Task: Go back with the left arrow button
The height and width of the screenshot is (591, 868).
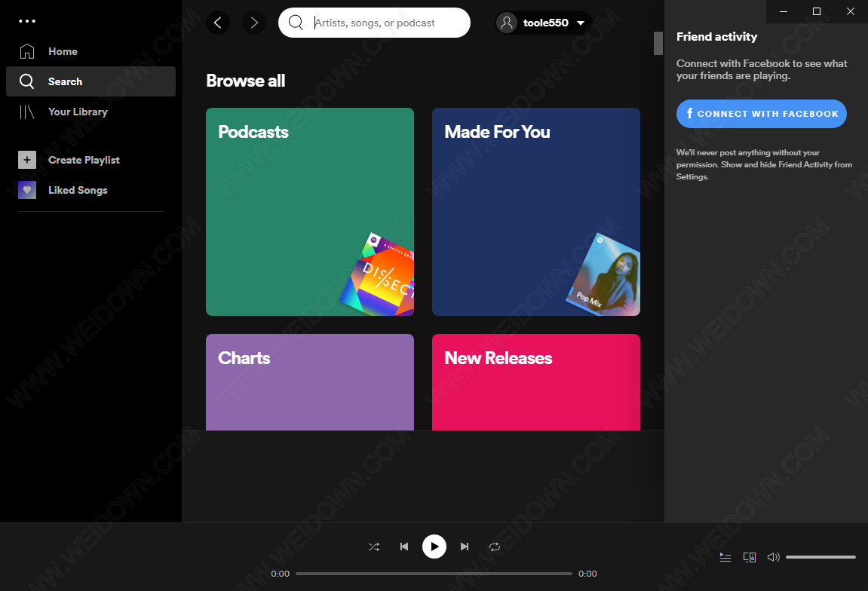Action: pyautogui.click(x=217, y=23)
